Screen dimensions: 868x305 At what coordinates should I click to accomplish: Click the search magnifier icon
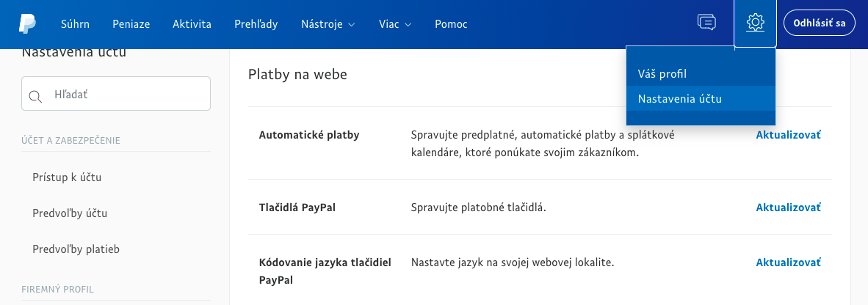point(35,96)
